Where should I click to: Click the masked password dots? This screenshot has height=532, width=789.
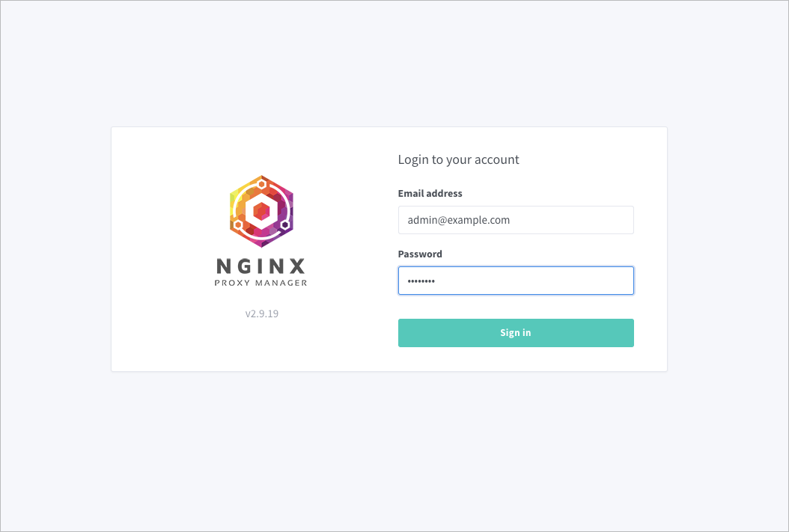(x=421, y=281)
